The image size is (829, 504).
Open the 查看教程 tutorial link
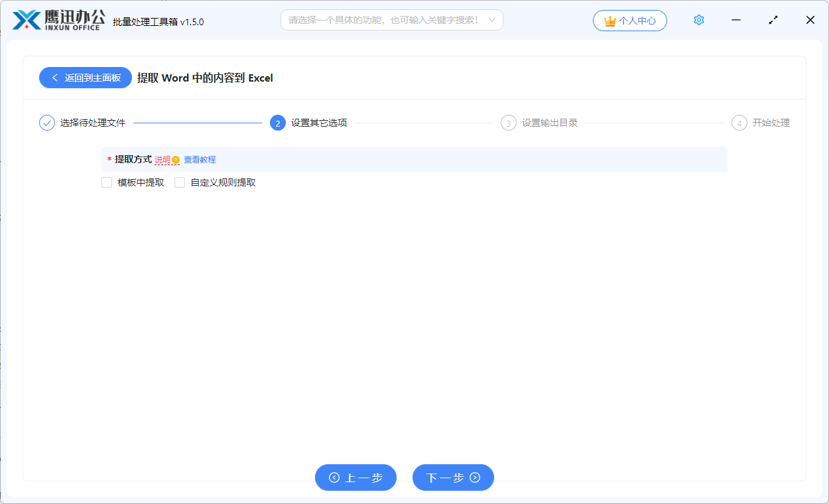199,160
